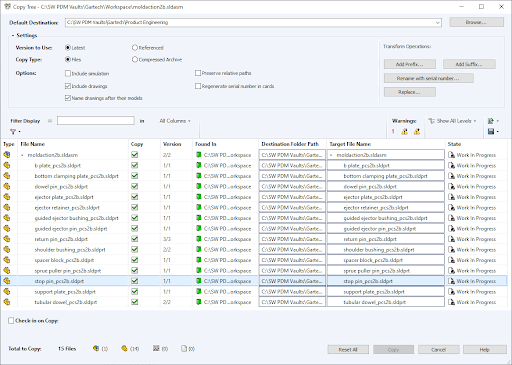512x365 pixels.
Task: Toggle Name drawings after their models
Action: tap(68, 98)
